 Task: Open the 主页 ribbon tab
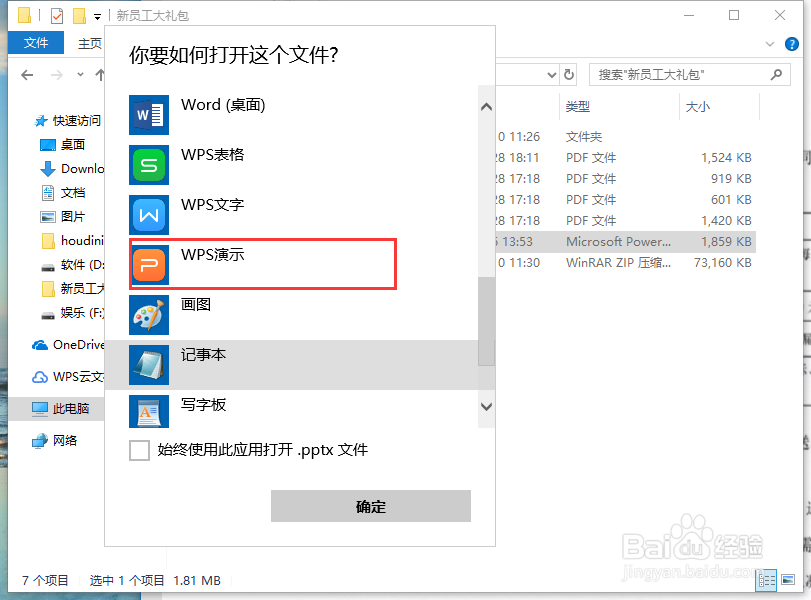pos(89,43)
